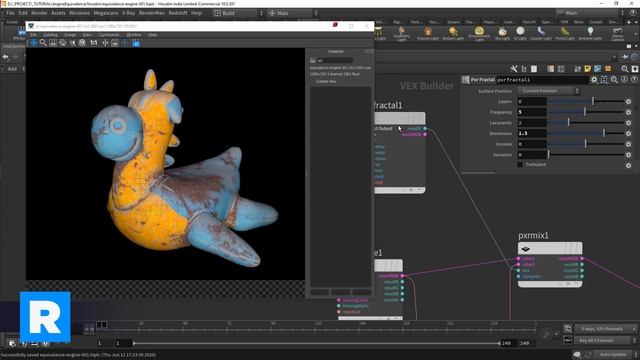Click the Add button on left pane

click(x=12, y=69)
